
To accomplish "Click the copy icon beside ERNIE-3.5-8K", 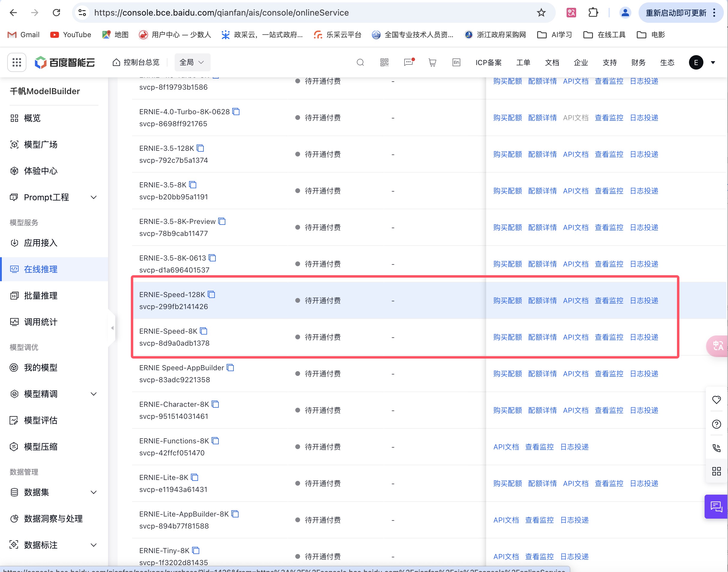I will (193, 185).
